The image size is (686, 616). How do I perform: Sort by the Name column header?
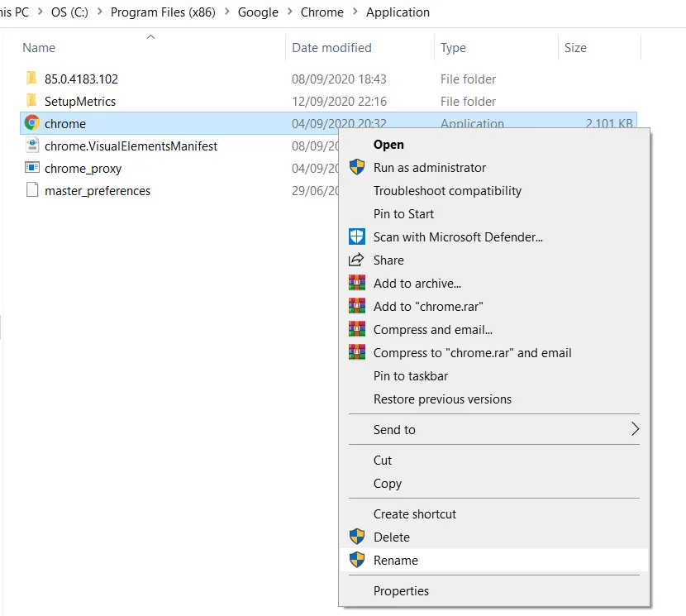(x=39, y=48)
